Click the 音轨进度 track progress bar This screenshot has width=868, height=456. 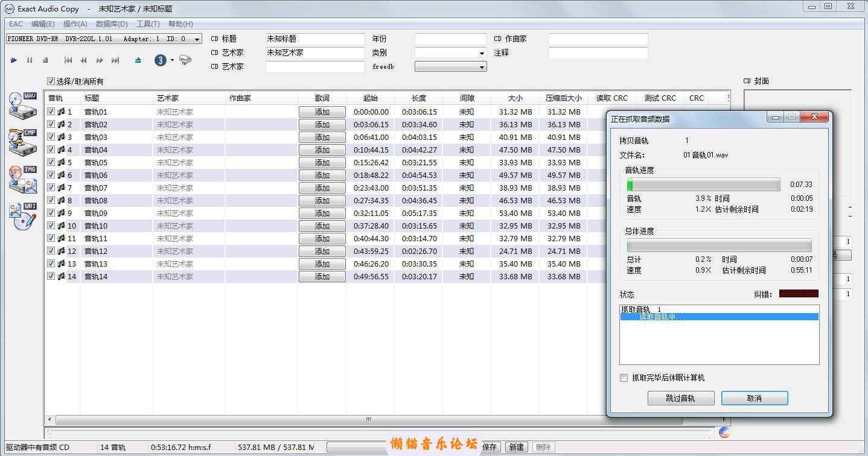703,185
